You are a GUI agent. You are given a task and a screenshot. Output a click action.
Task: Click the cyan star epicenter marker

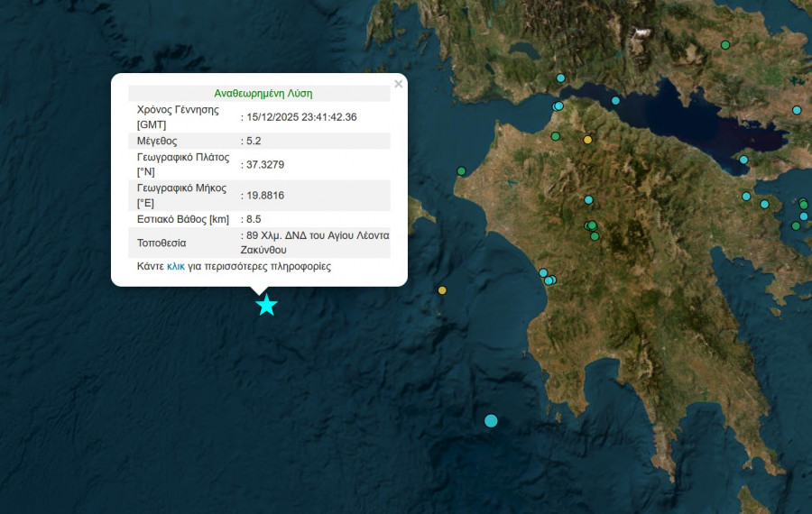point(266,306)
